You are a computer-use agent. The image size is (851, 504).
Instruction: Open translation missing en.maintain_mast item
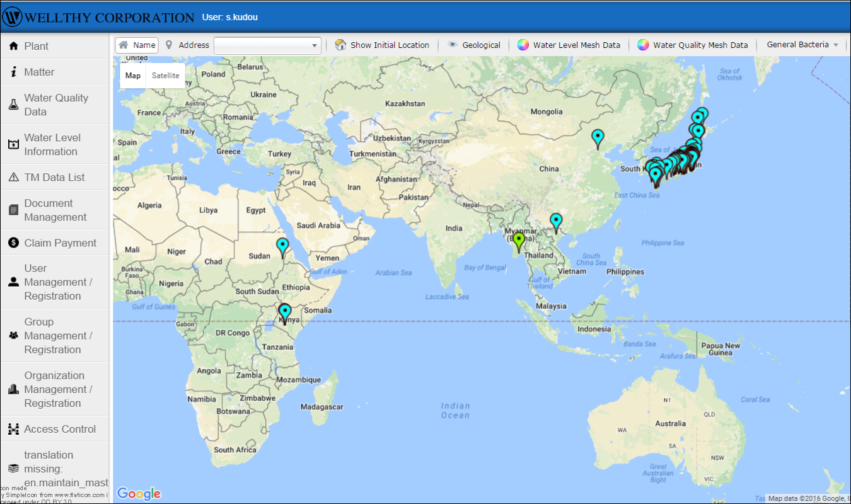click(x=55, y=468)
